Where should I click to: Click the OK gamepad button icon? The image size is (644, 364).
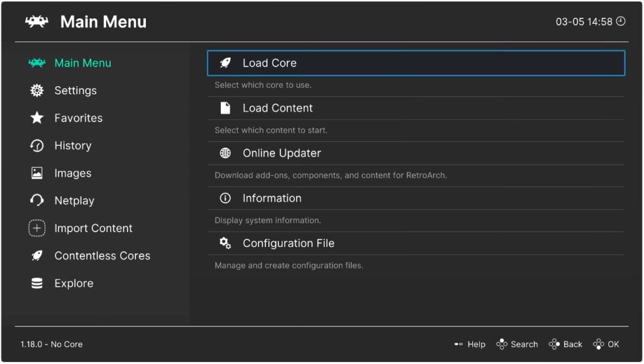point(599,344)
